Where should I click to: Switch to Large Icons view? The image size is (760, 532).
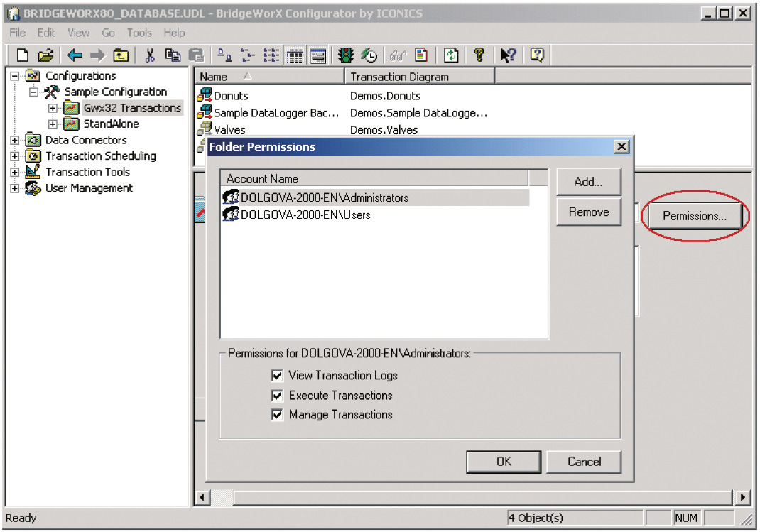click(224, 55)
